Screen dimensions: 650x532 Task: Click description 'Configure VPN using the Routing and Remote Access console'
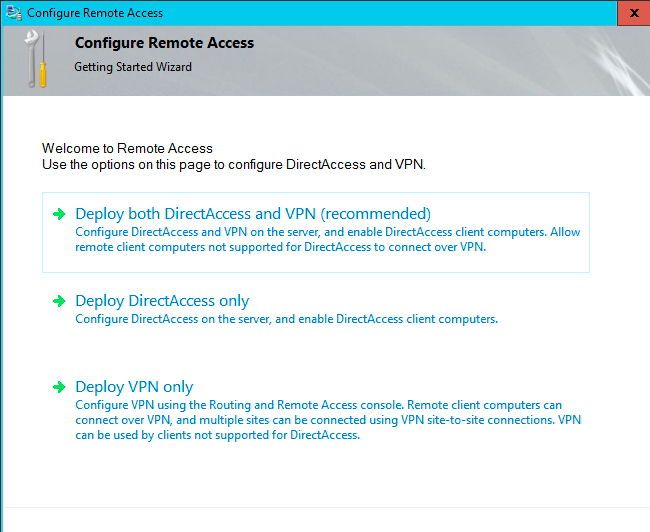tap(328, 420)
